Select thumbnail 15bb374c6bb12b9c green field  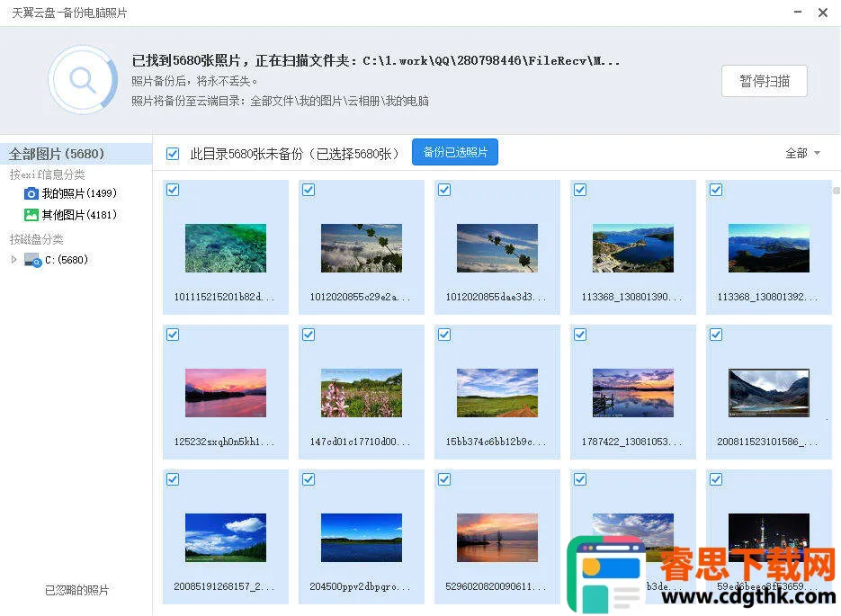pyautogui.click(x=497, y=393)
